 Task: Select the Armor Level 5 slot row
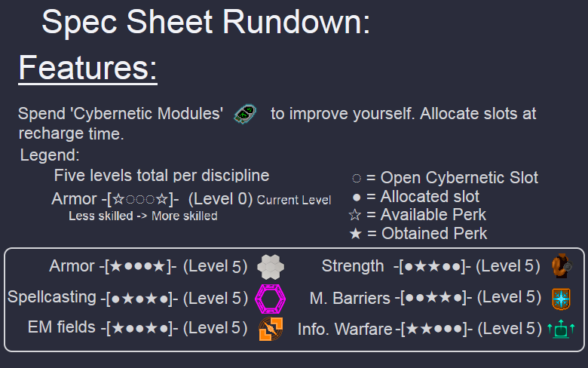(x=148, y=266)
